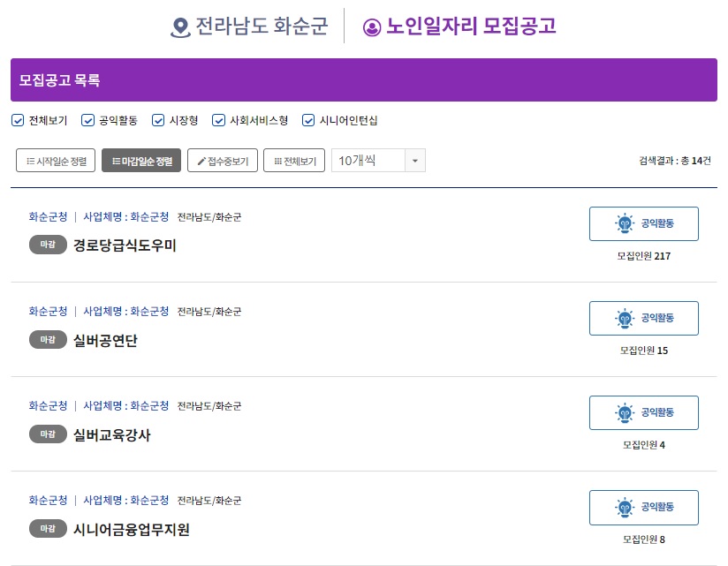The height and width of the screenshot is (566, 728).
Task: Click the purple person icon beside 노인일자리 모집공고
Action: point(371,27)
